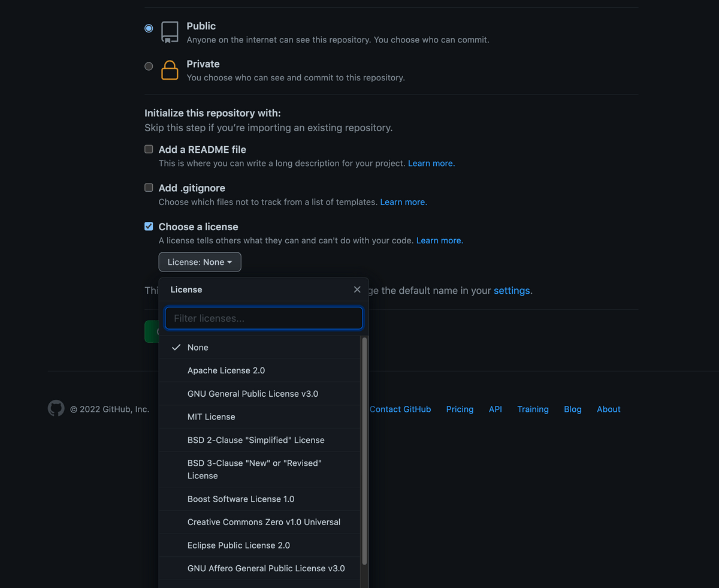Uncheck the Choose a license checkbox
The width and height of the screenshot is (719, 588).
click(x=149, y=227)
